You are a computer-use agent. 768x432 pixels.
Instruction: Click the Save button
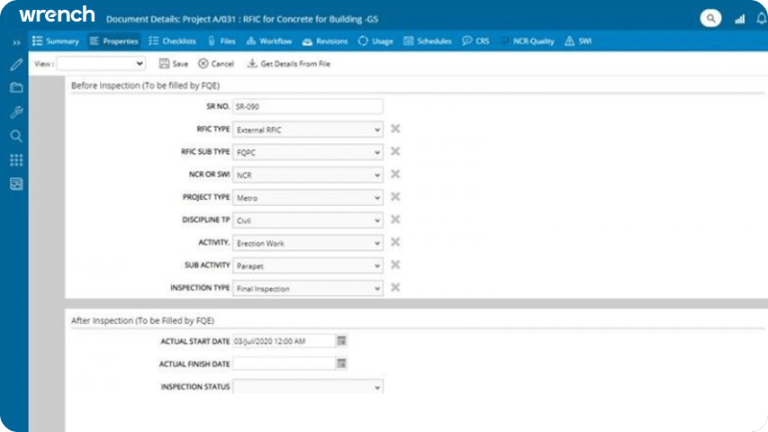click(174, 64)
